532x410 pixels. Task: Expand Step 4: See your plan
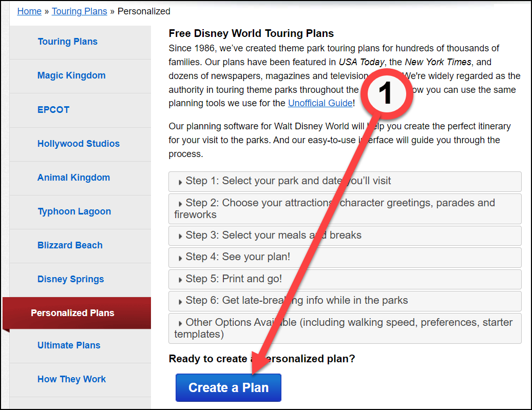pyautogui.click(x=345, y=258)
